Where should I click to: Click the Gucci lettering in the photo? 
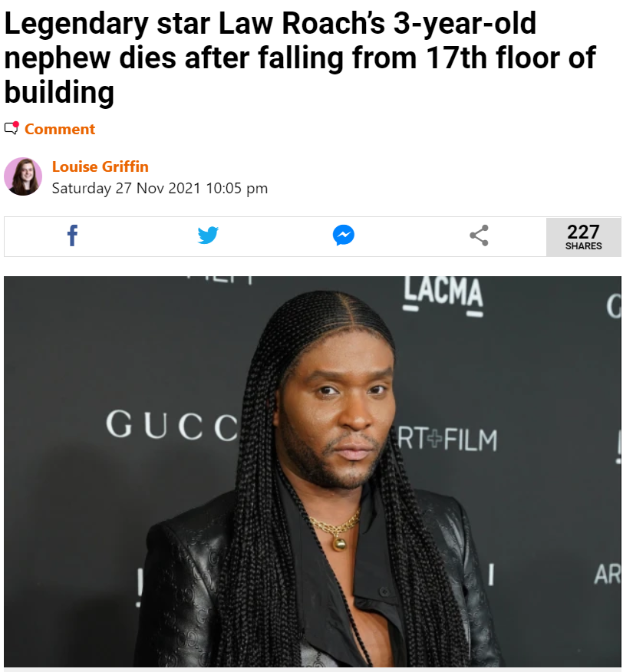pyautogui.click(x=172, y=425)
